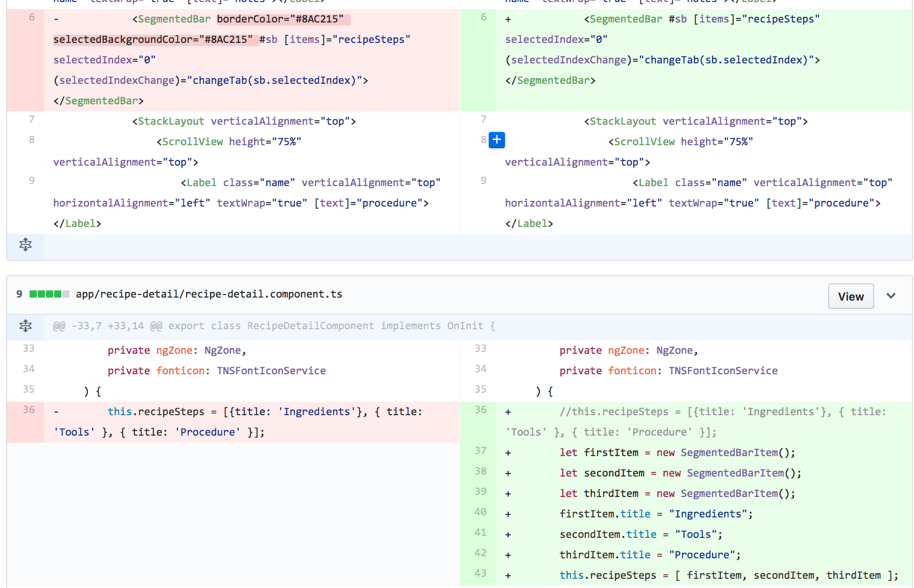Click the added line assigning recipeSteps to the three items
This screenshot has height=588, width=914.
pyautogui.click(x=728, y=575)
